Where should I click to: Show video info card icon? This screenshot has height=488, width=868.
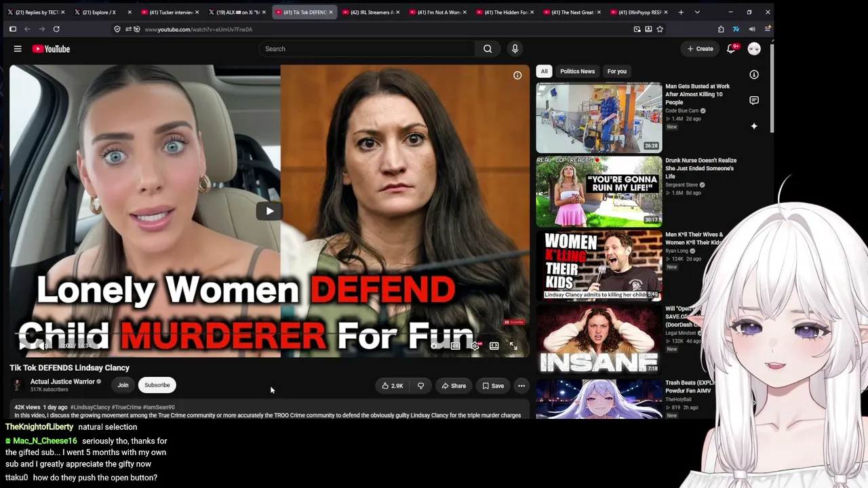click(x=517, y=75)
